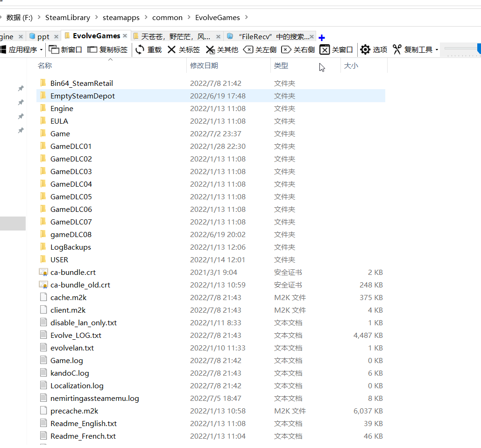This screenshot has height=448, width=481.
Task: Click 关标签 to close the tab
Action: coord(184,49)
